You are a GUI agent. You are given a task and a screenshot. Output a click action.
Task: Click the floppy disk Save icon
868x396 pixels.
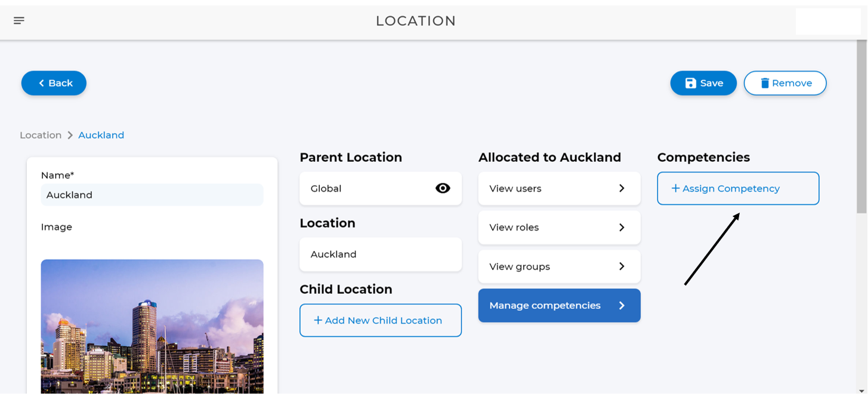click(x=690, y=83)
